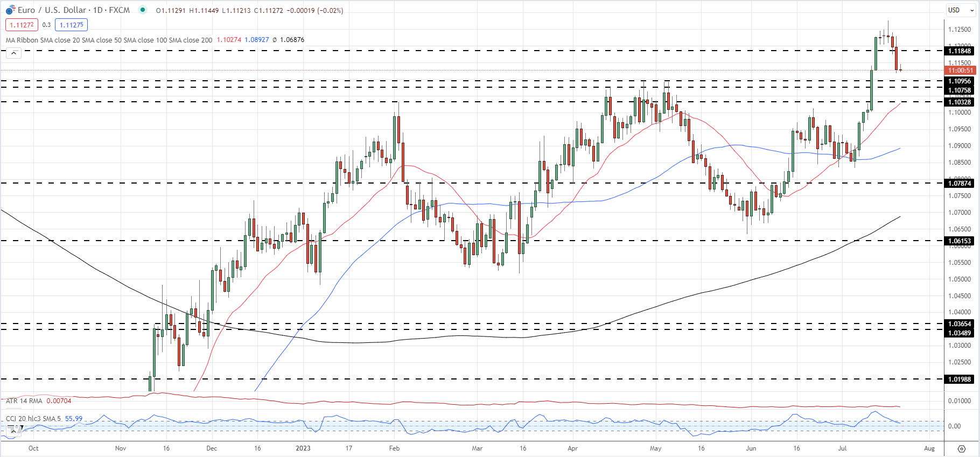980x457 pixels.
Task: Click the Feb label on time axis
Action: 394,448
